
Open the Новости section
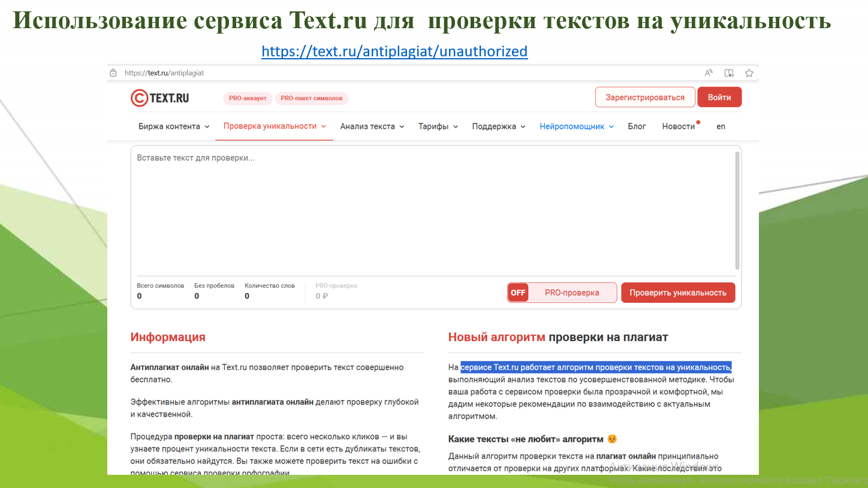click(680, 126)
